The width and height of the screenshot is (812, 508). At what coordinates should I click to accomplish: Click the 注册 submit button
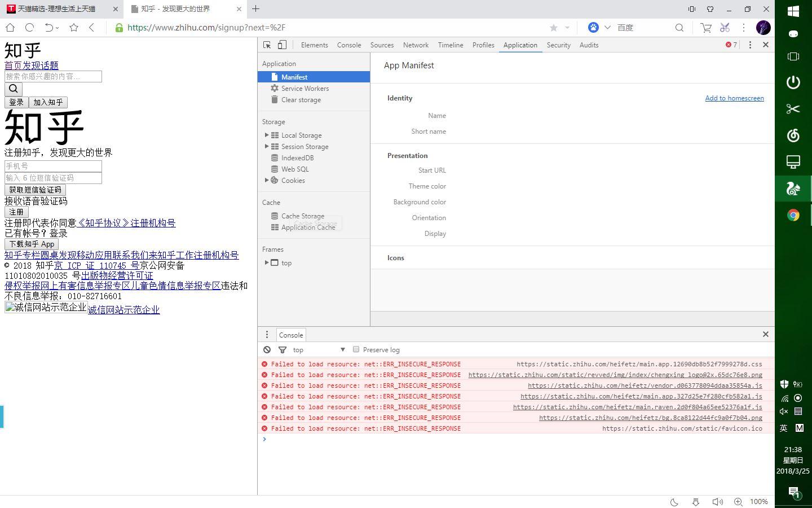click(16, 212)
